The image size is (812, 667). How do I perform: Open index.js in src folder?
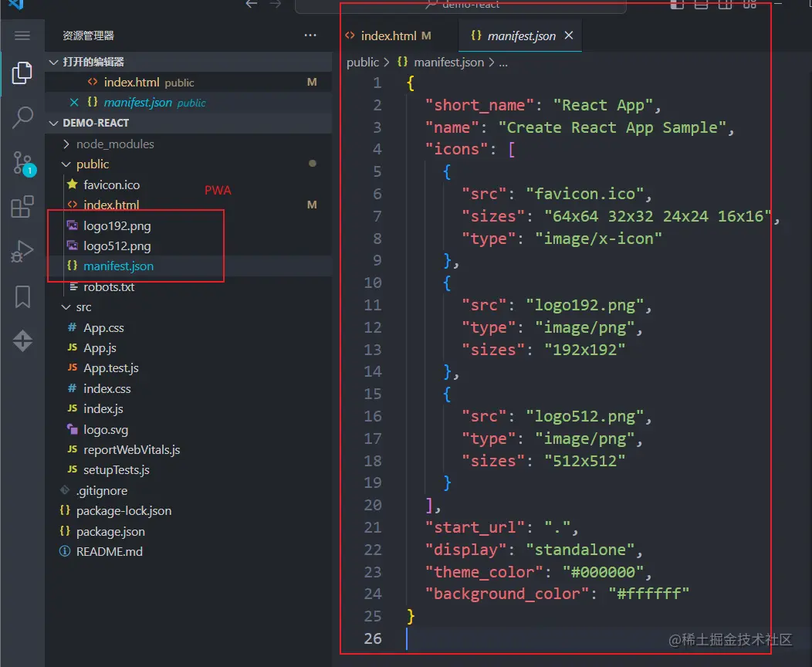click(188, 409)
